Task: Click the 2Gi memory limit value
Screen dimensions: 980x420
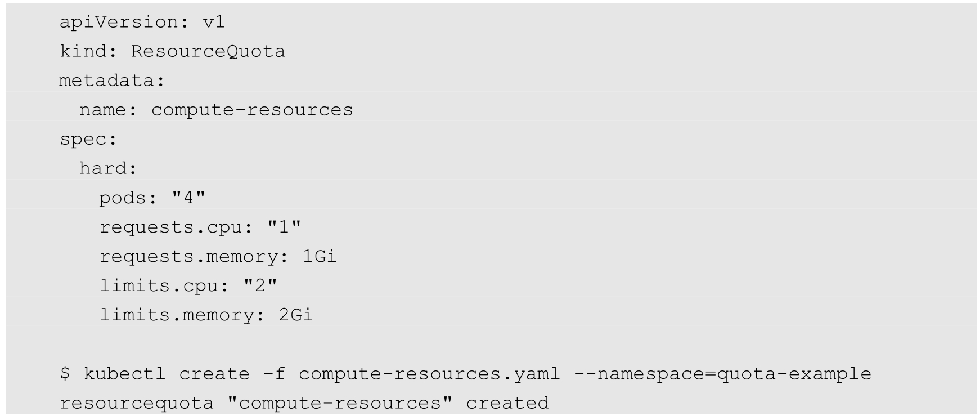Action: (x=296, y=315)
